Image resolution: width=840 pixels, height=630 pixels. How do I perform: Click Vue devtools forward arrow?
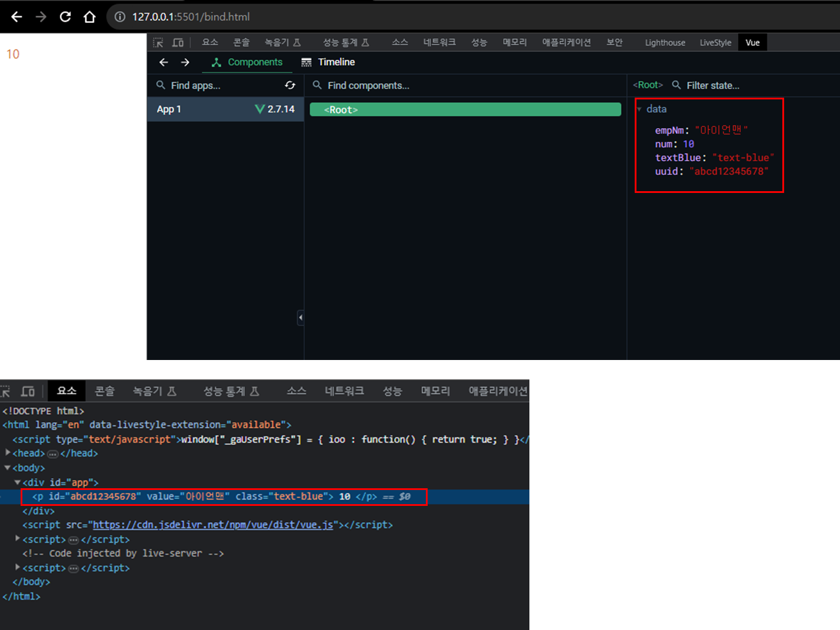click(x=185, y=62)
